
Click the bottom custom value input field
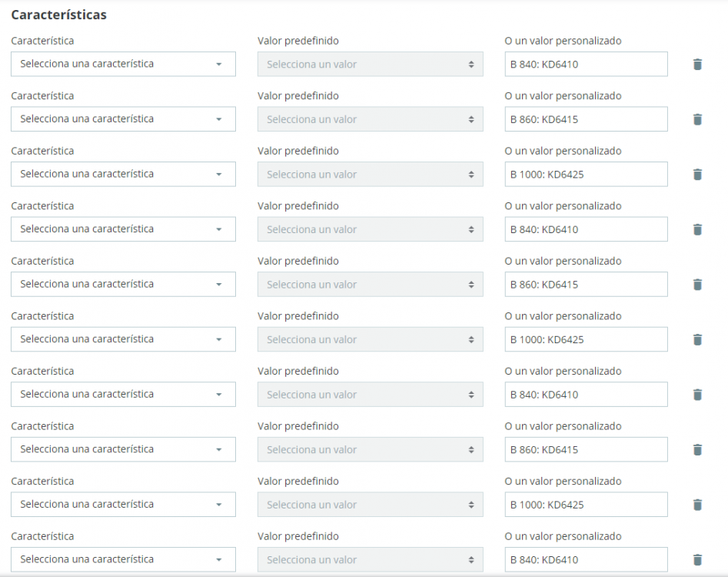[586, 559]
